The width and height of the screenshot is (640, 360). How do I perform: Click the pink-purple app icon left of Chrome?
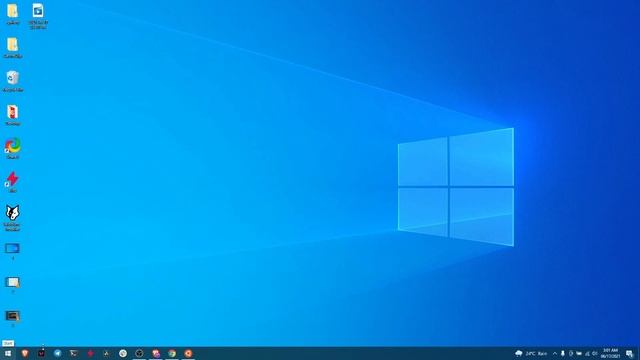coord(156,353)
